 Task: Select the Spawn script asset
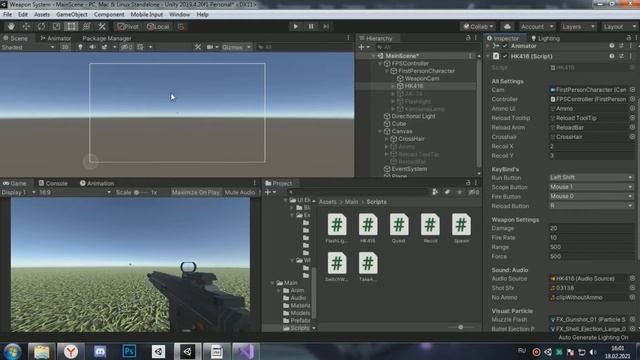(461, 229)
